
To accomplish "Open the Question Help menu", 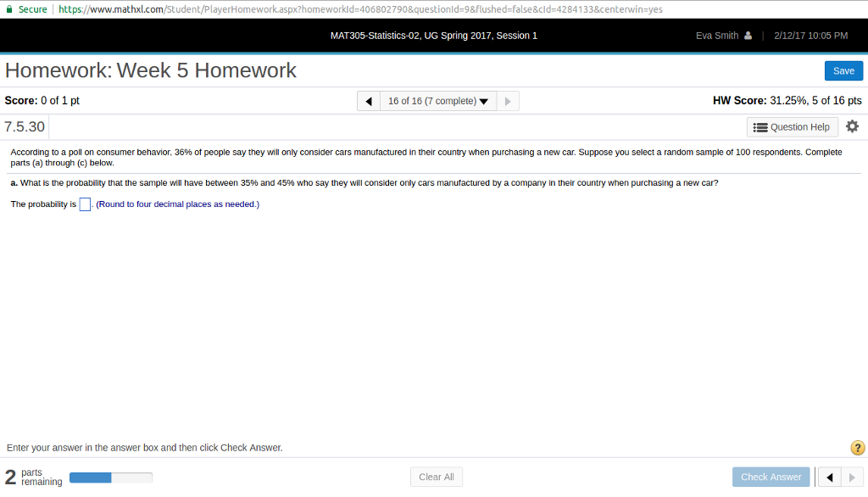I will [x=792, y=126].
